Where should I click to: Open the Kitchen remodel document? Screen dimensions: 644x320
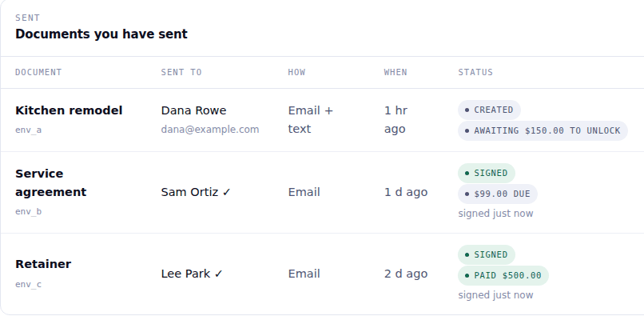(x=69, y=110)
